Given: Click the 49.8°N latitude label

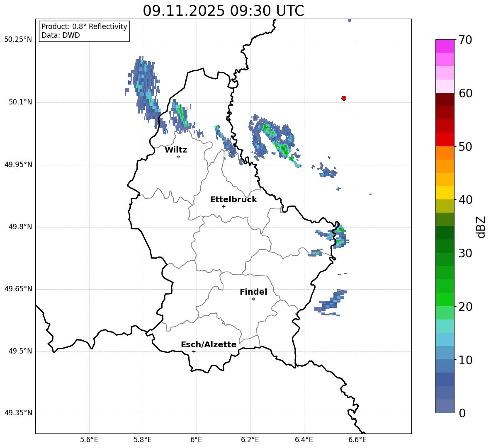Looking at the screenshot, I should [x=21, y=227].
